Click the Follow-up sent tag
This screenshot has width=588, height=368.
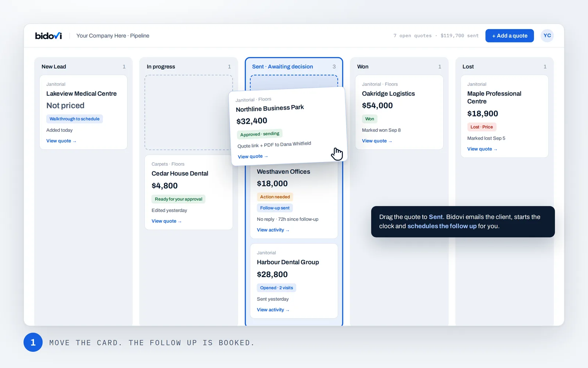(275, 208)
